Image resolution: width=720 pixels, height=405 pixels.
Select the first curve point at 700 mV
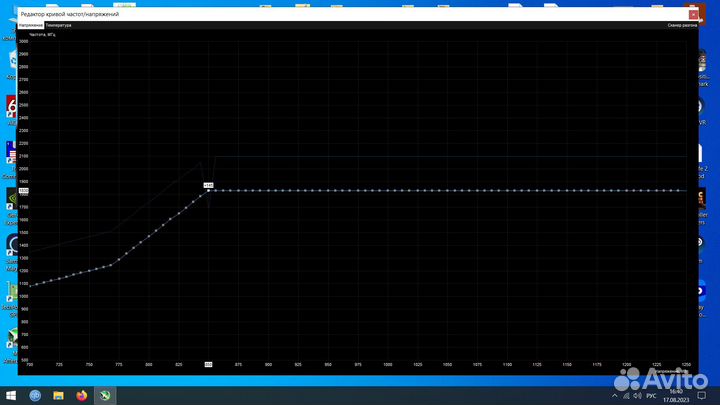[x=30, y=286]
